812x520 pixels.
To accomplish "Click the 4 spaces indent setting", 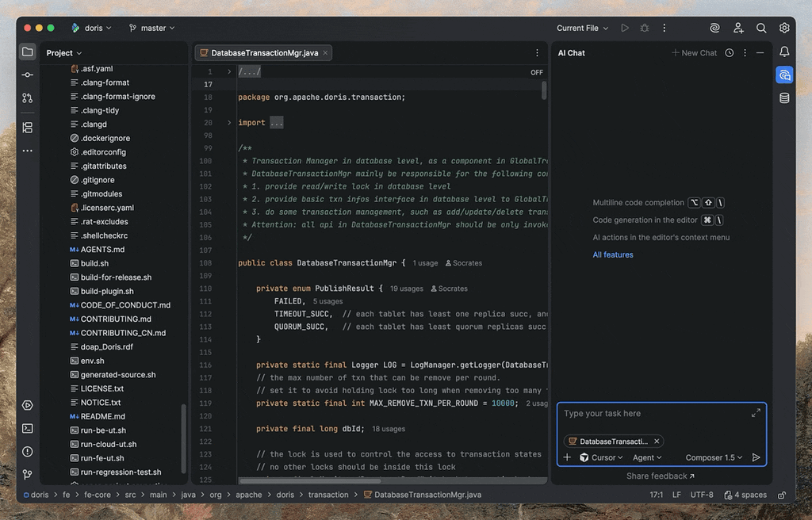I will 745,495.
